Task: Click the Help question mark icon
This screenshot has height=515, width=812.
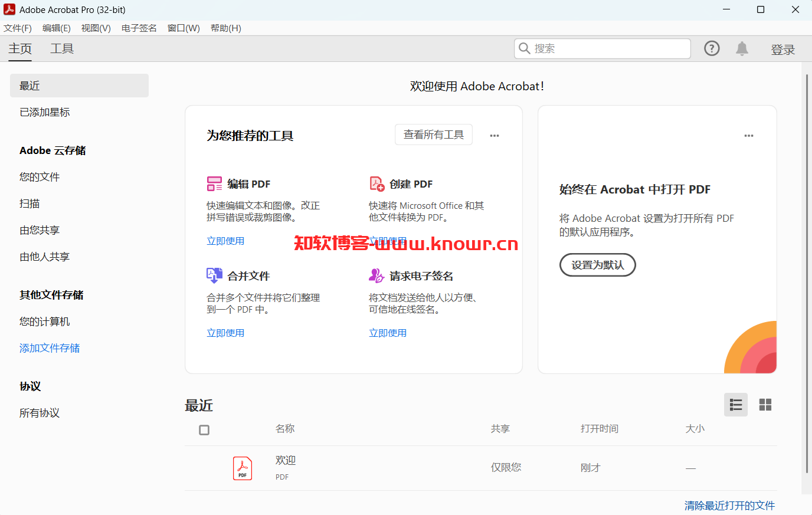Action: pyautogui.click(x=712, y=48)
